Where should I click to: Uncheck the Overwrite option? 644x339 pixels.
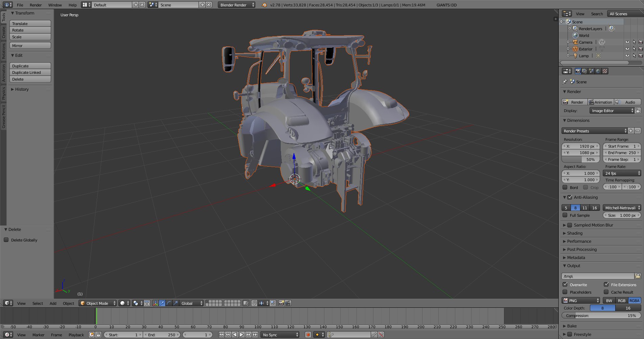(x=565, y=284)
